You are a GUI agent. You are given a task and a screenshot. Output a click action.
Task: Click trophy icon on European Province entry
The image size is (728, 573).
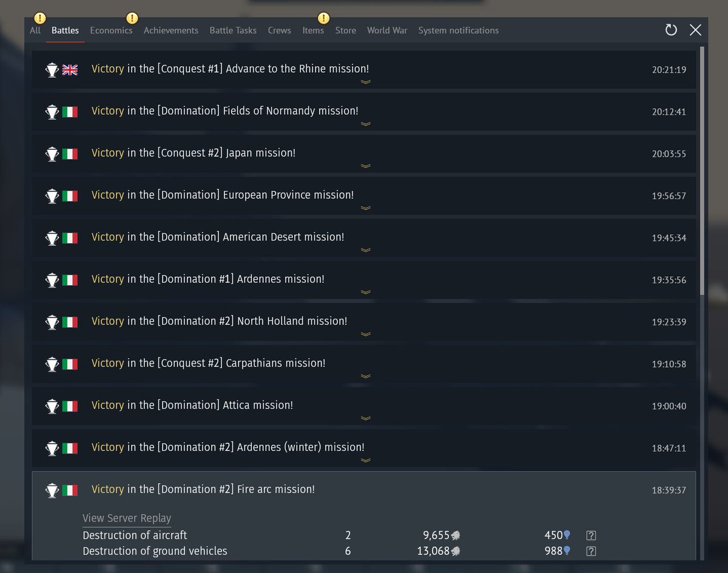(x=52, y=196)
